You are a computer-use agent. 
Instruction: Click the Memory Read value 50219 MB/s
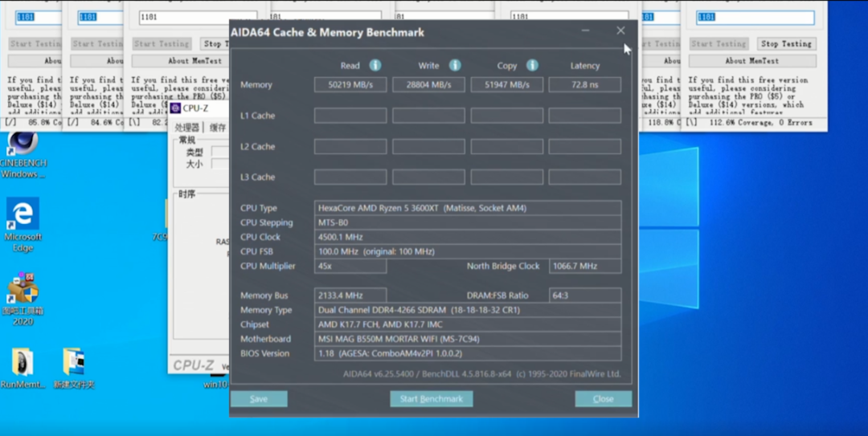(x=350, y=84)
